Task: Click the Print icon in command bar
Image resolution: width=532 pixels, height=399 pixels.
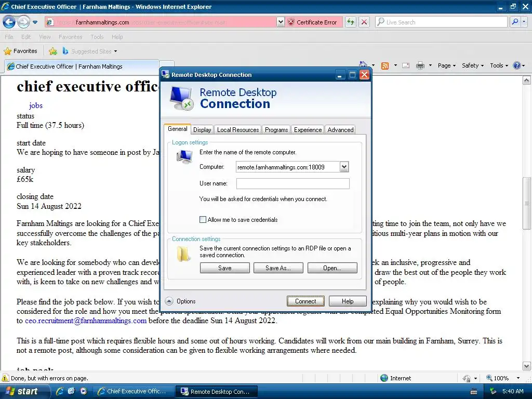Action: click(x=420, y=65)
